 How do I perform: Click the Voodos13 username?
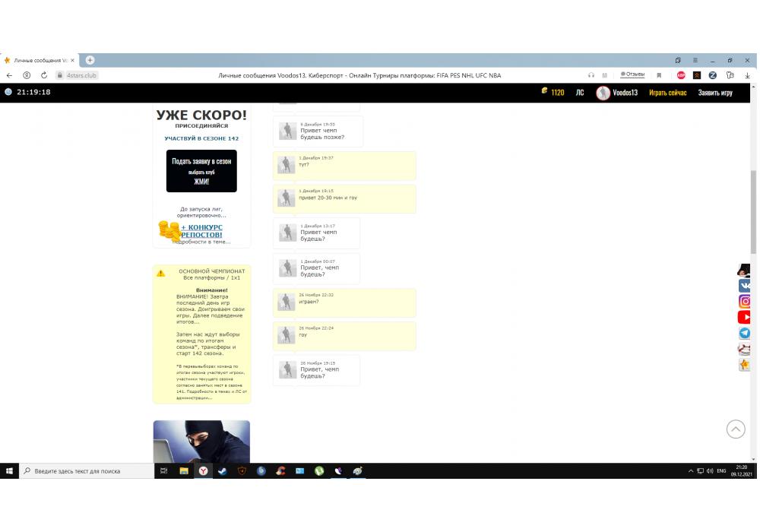[625, 93]
